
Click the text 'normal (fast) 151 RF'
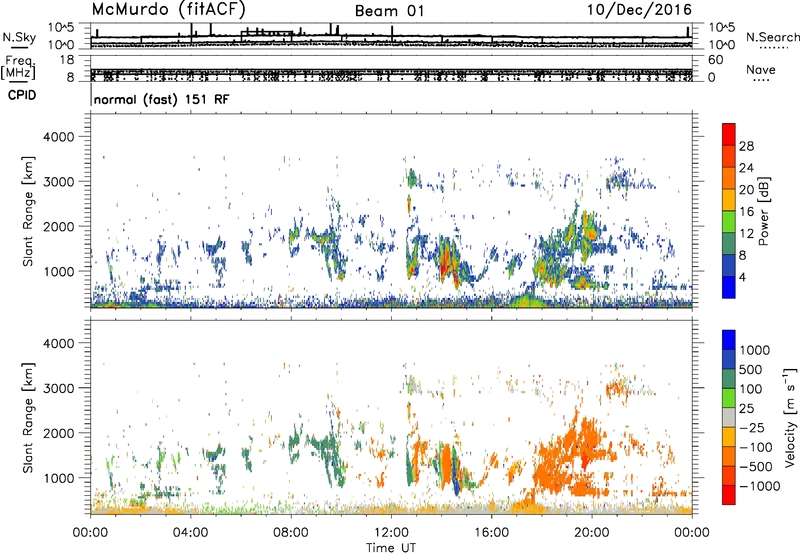161,99
